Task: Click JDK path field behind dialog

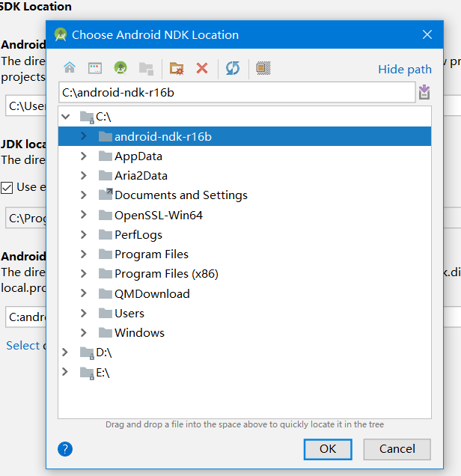Action: (x=25, y=218)
